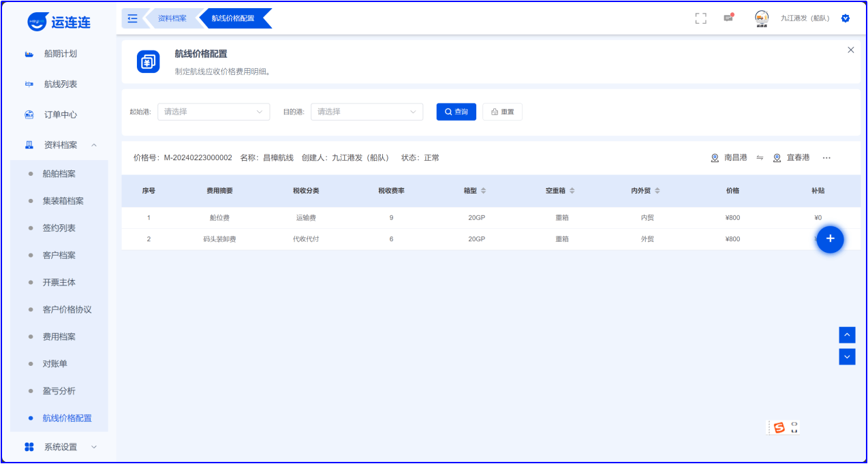868x466 pixels.
Task: Enter fullscreen mode via the top bar icon
Action: click(700, 18)
